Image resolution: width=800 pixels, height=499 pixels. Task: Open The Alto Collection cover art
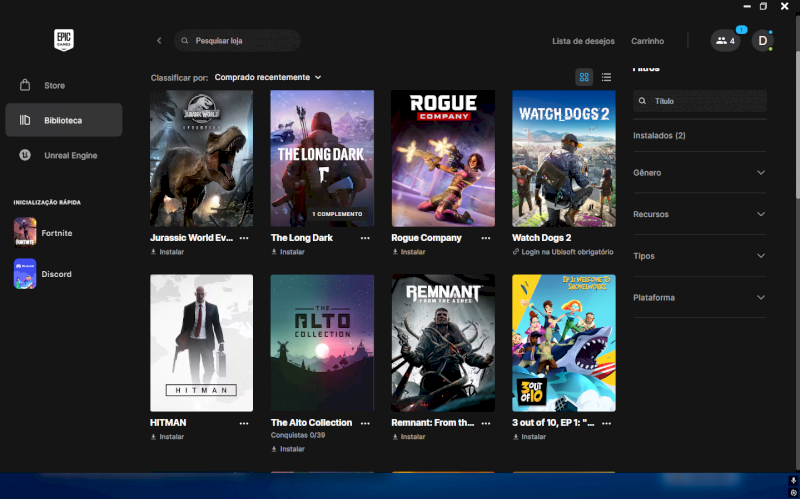(x=322, y=343)
